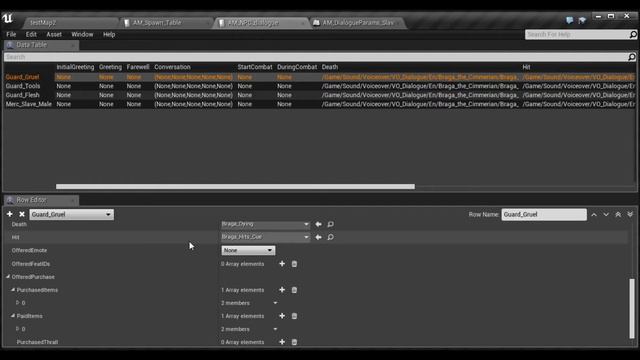Click the horizontal scrollbar of data table
Screen dimensions: 640x360
(235, 187)
